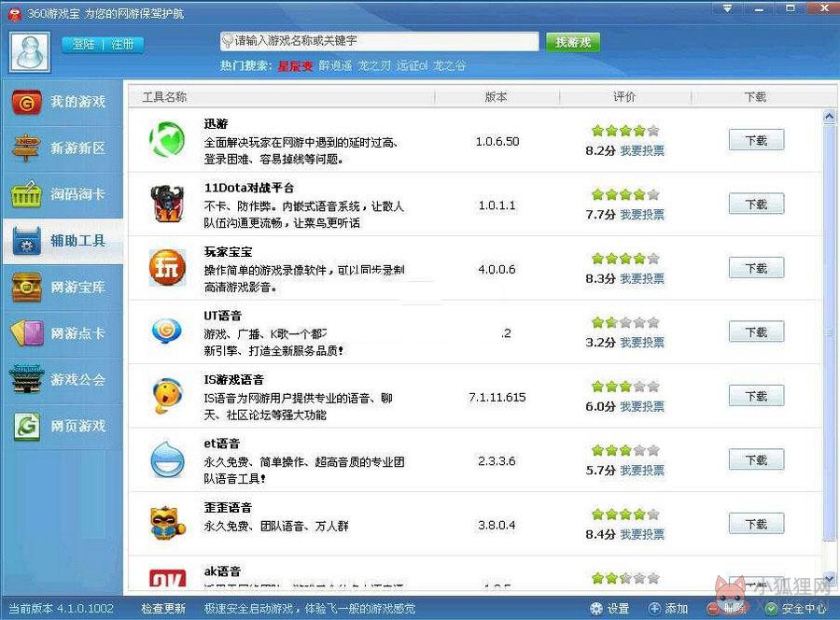The width and height of the screenshot is (840, 620).
Task: Click the ak语音 red icon
Action: tap(167, 578)
